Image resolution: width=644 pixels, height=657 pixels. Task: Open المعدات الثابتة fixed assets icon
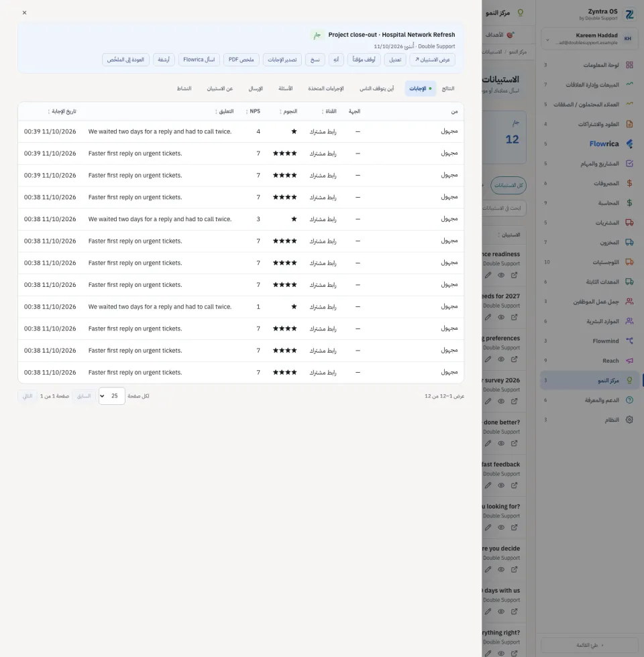pyautogui.click(x=629, y=282)
